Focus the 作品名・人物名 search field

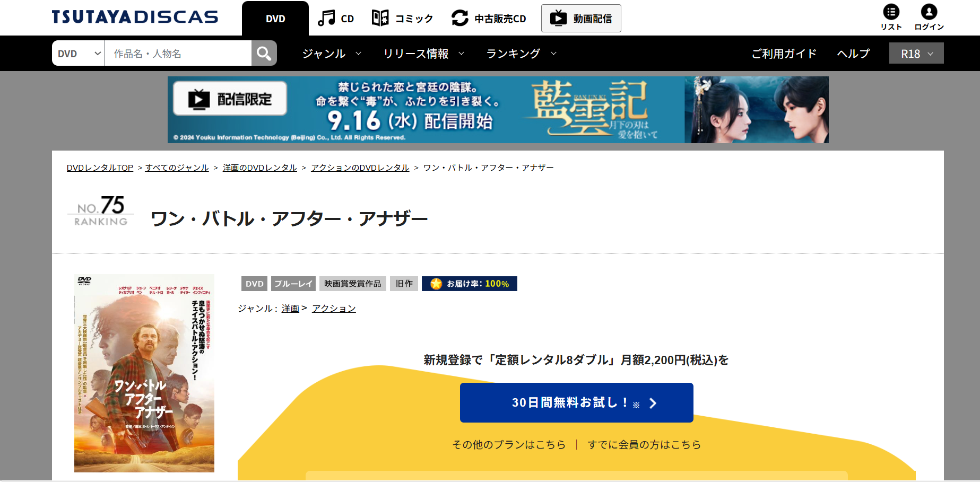pos(178,53)
